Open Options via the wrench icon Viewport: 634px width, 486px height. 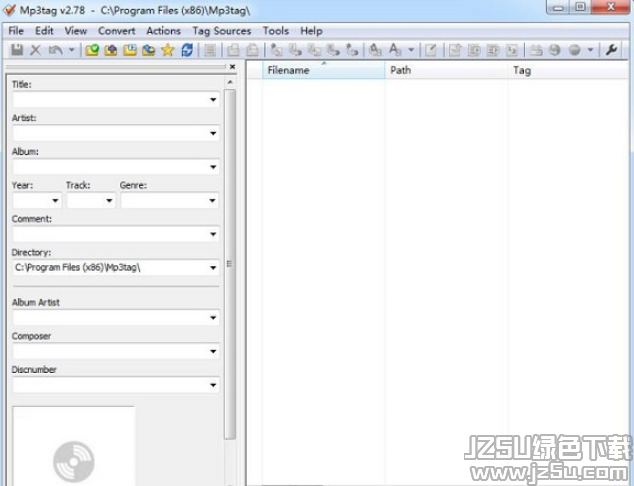coord(611,50)
